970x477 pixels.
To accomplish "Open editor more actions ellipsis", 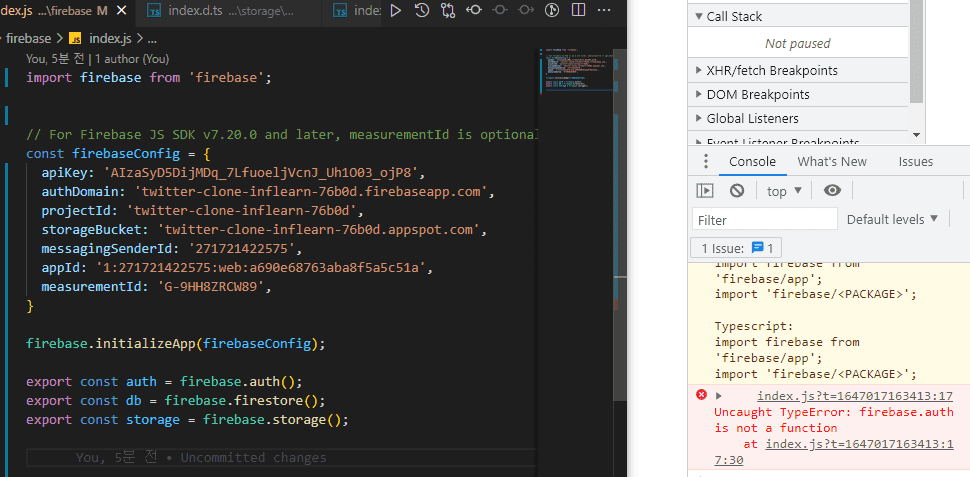I will 604,10.
